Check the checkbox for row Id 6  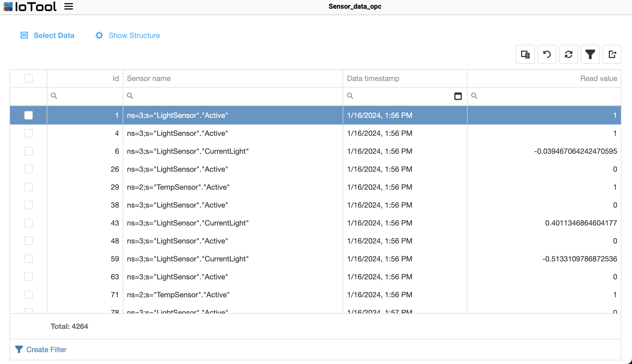[29, 151]
